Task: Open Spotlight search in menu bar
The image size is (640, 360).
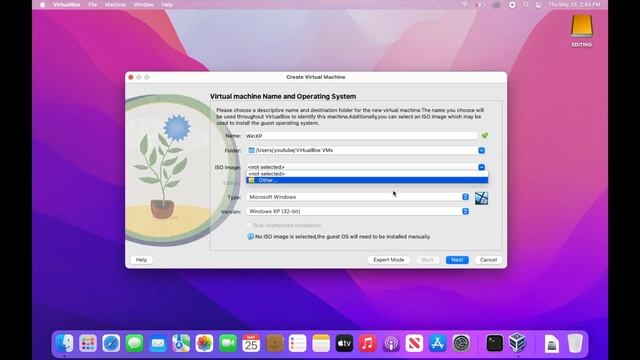Action: (526, 4)
